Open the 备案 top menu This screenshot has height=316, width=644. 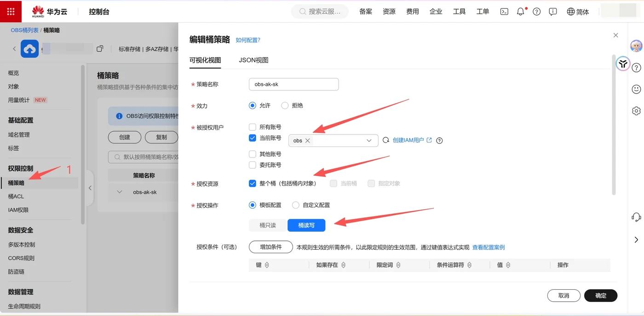point(366,12)
